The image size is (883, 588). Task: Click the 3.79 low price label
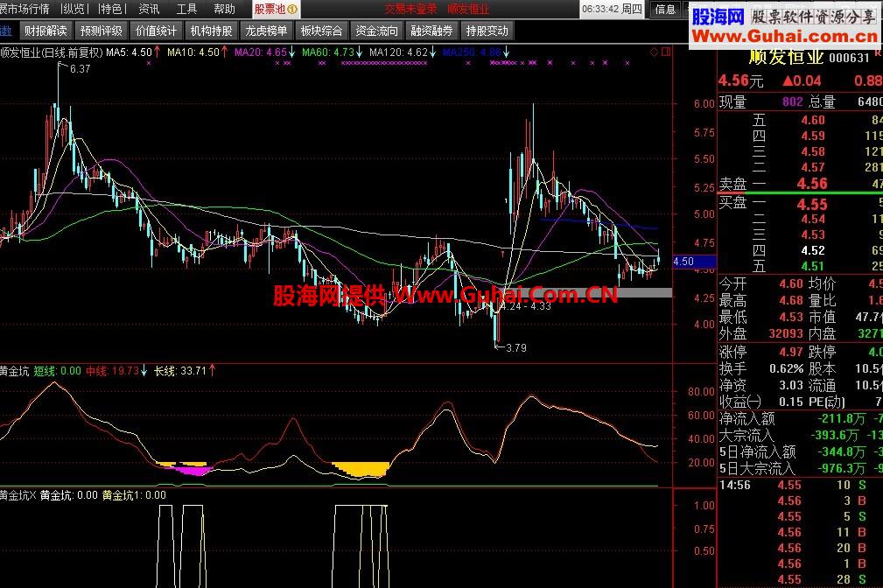516,348
